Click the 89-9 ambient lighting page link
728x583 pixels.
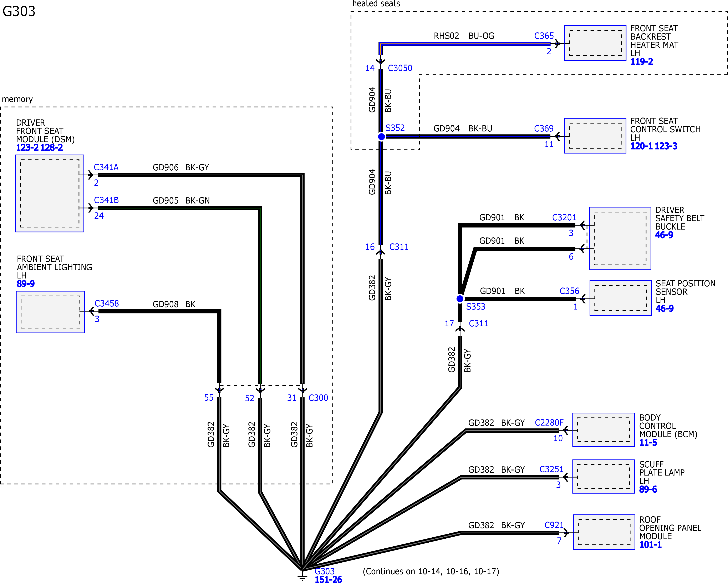(x=26, y=284)
